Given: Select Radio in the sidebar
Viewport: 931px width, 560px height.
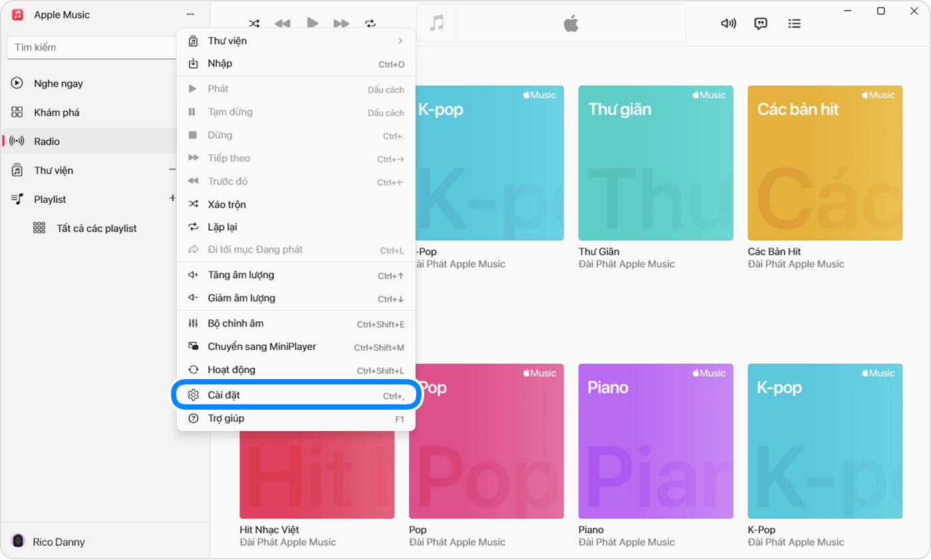Looking at the screenshot, I should (90, 141).
